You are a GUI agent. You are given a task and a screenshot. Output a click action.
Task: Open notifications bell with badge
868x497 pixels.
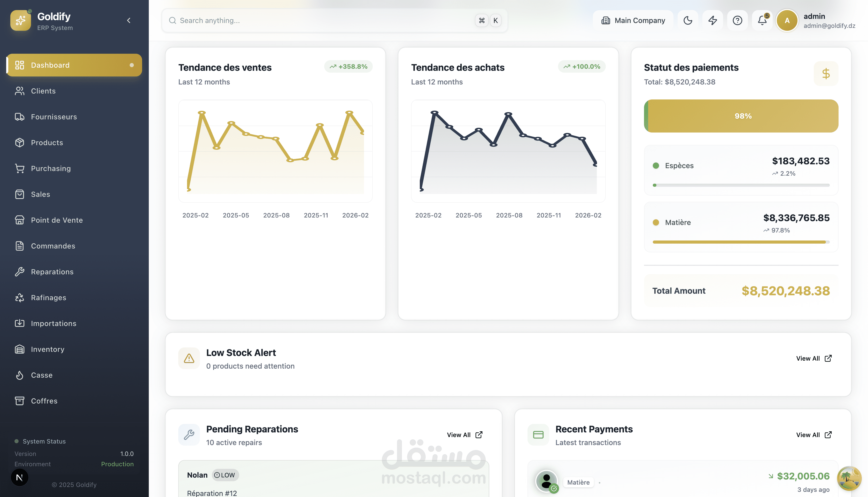click(x=762, y=20)
